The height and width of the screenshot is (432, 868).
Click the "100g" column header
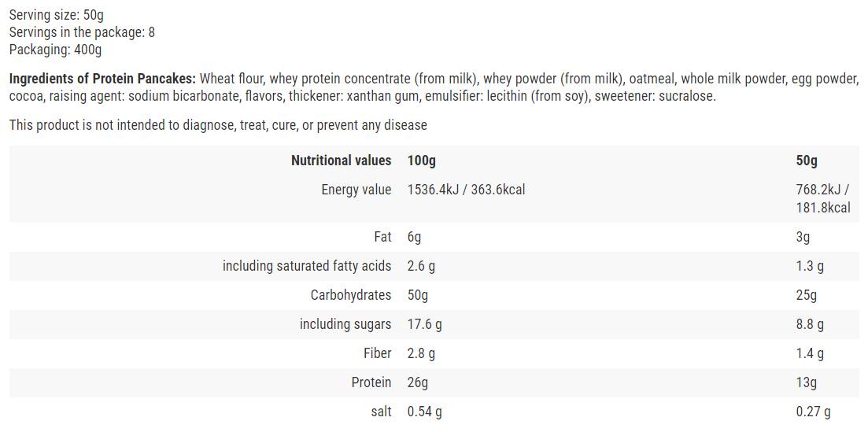tap(422, 161)
